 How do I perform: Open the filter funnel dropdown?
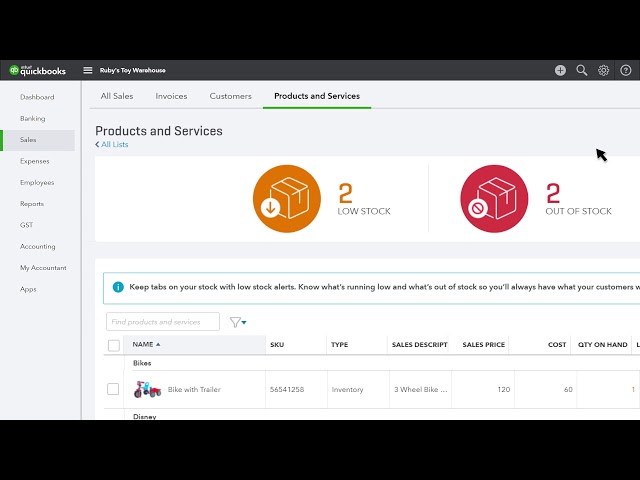click(x=238, y=322)
